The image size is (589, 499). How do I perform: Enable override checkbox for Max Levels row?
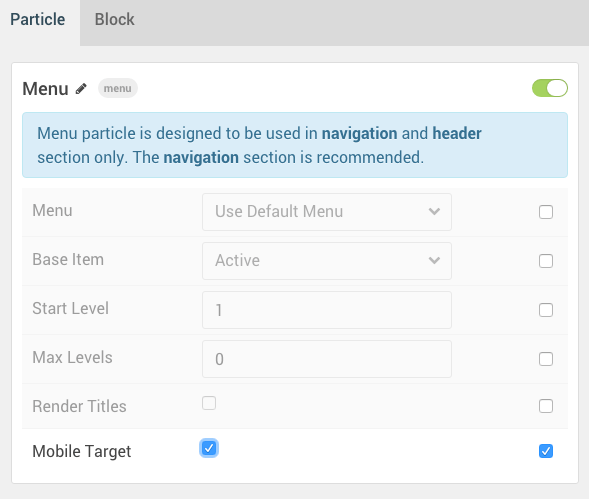(546, 359)
